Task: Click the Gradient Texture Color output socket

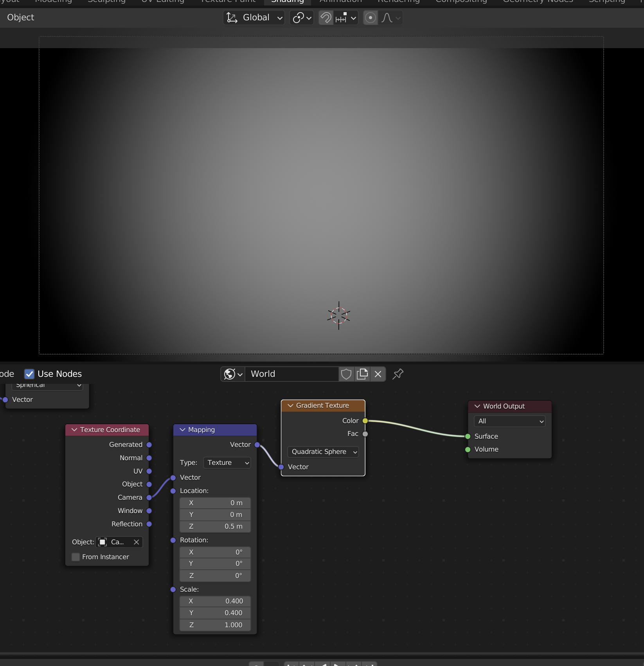Action: (365, 421)
